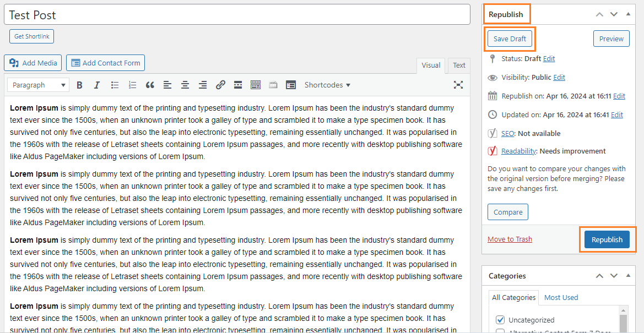Click the blue Republish button
The image size is (644, 333).
(607, 239)
